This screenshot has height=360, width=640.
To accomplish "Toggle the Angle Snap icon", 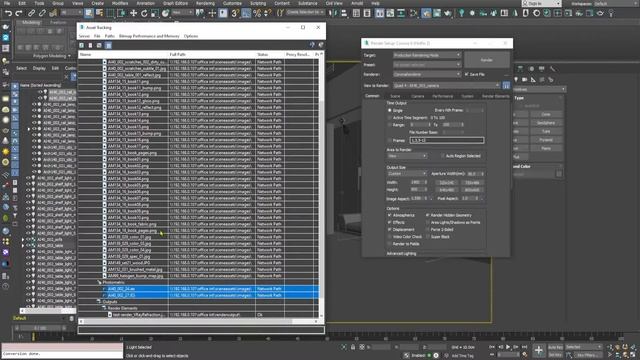I will [x=246, y=13].
